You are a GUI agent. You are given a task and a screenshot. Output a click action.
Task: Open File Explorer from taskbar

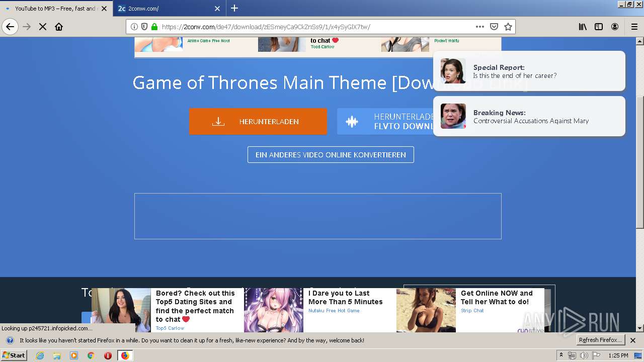click(57, 355)
